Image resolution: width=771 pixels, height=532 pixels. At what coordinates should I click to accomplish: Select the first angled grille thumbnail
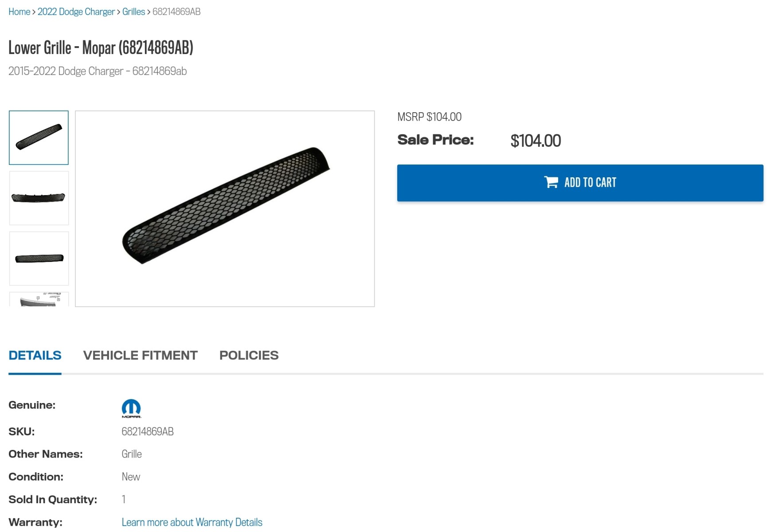click(x=39, y=137)
